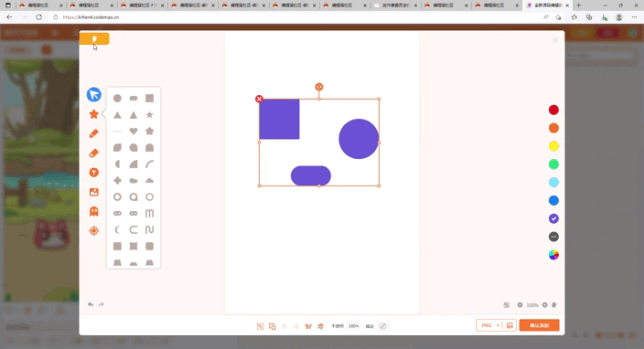Viewport: 644px width, 349px height.
Task: Open the rainbow color picker
Action: (553, 255)
